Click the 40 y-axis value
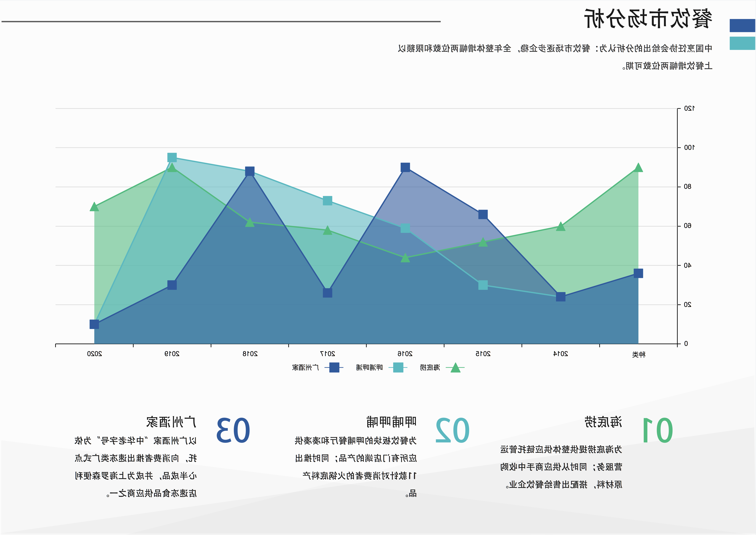The height and width of the screenshot is (535, 756). 687,265
